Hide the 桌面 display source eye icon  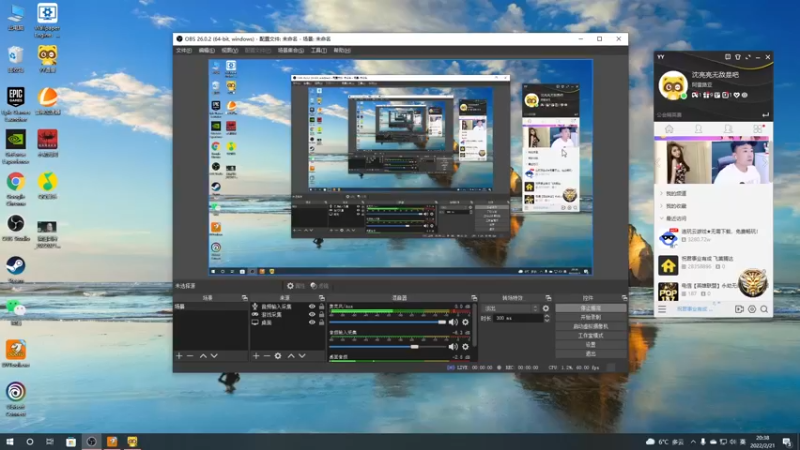312,322
